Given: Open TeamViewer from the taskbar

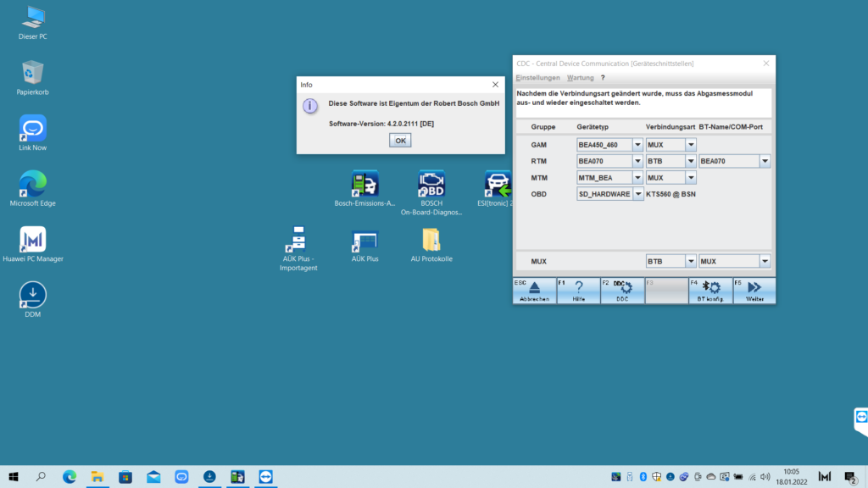Looking at the screenshot, I should click(265, 476).
